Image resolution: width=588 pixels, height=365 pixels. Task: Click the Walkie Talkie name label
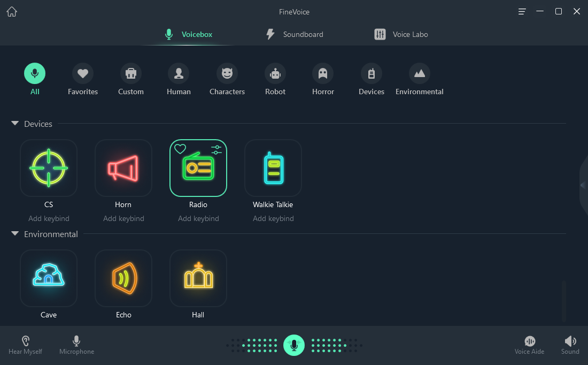(x=273, y=204)
